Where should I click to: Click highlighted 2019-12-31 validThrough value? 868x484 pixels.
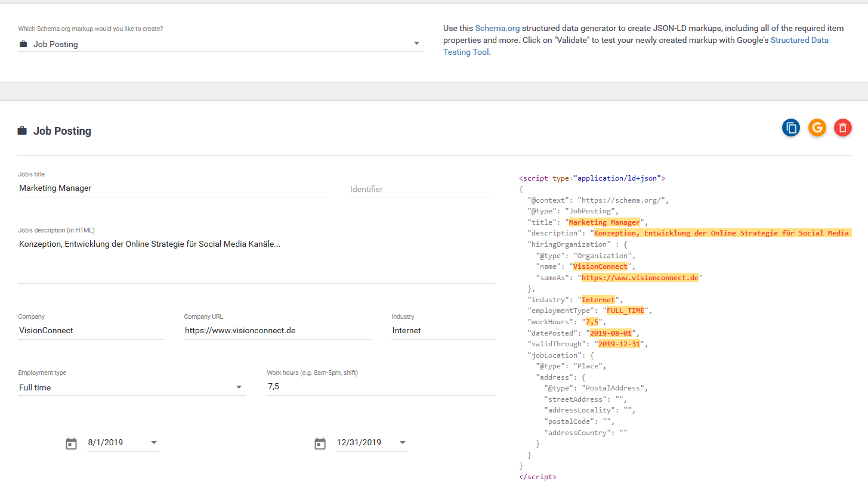619,344
